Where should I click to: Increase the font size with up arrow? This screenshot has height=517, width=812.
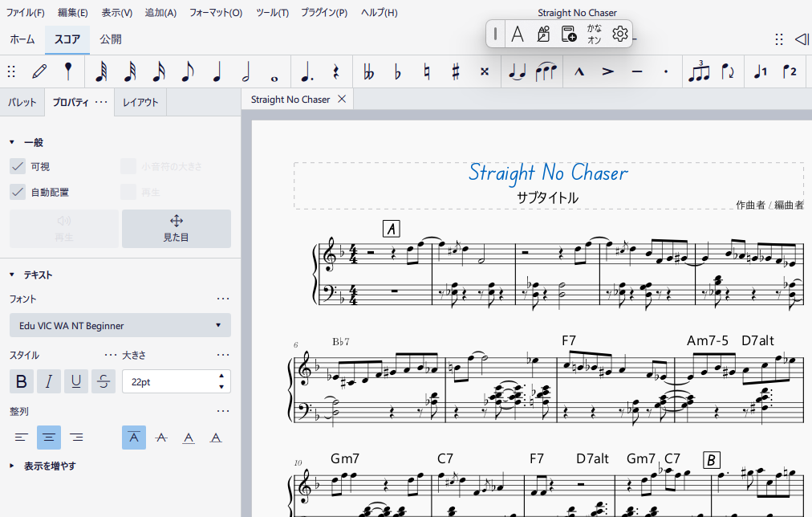tap(221, 376)
